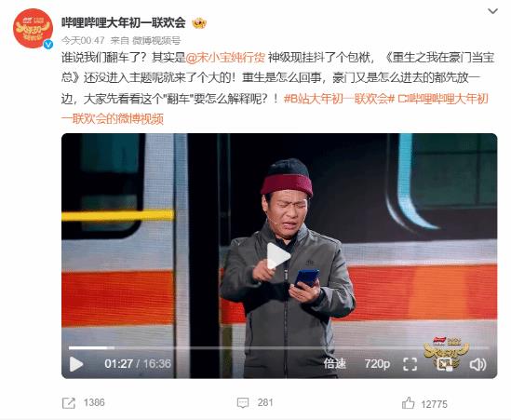Expand the post options chevron
This screenshot has height=420, width=511.
492,11
